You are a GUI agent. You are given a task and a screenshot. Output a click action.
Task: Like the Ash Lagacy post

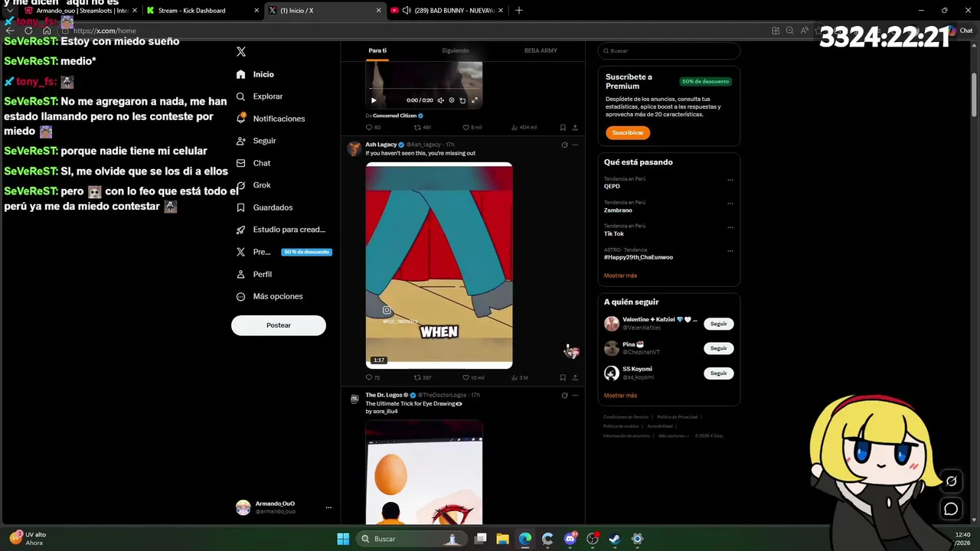467,377
